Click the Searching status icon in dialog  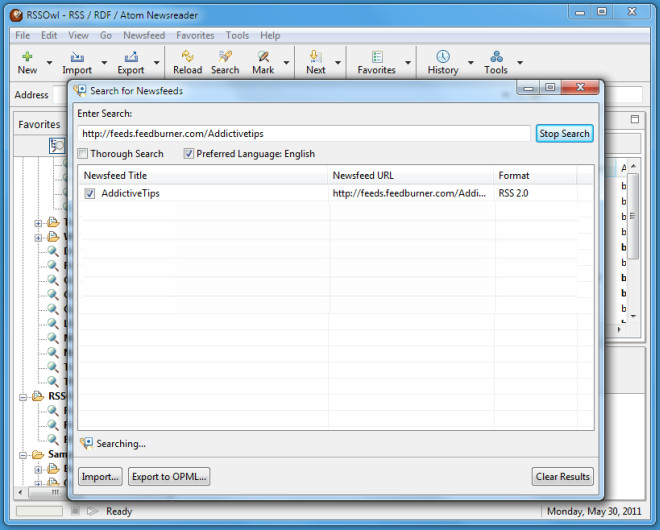87,443
